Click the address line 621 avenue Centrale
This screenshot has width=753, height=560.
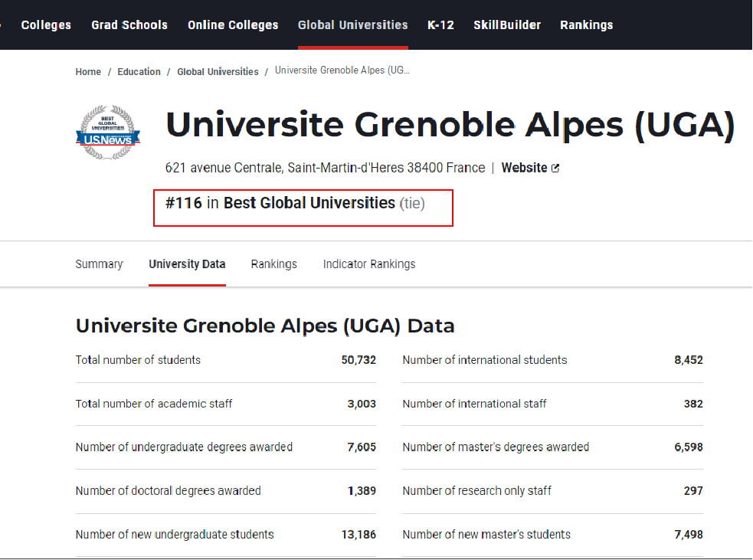(325, 168)
